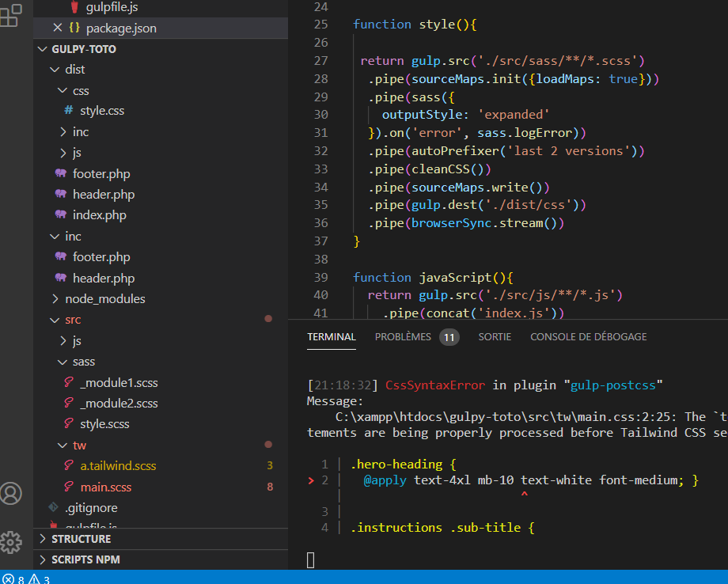
Task: Open the Accounts menu icon
Action: 11,494
